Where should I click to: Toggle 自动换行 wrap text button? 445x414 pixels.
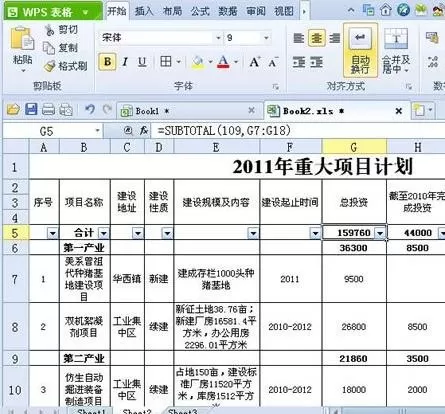(360, 50)
